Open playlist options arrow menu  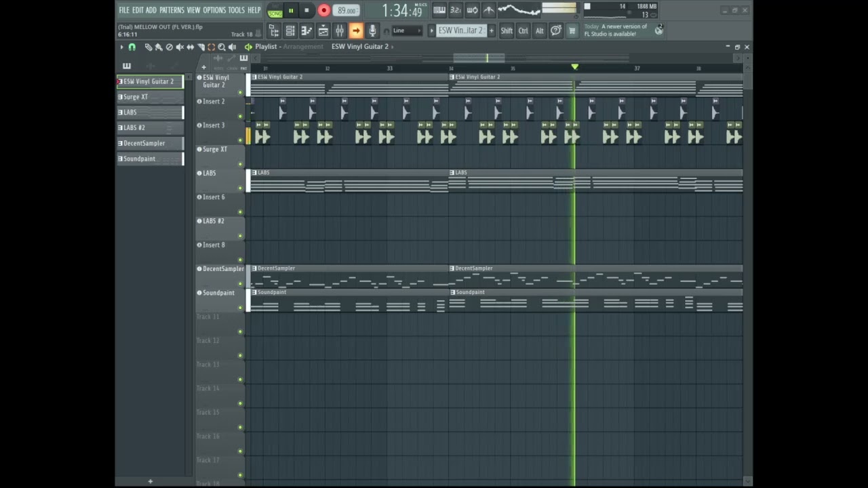point(121,47)
